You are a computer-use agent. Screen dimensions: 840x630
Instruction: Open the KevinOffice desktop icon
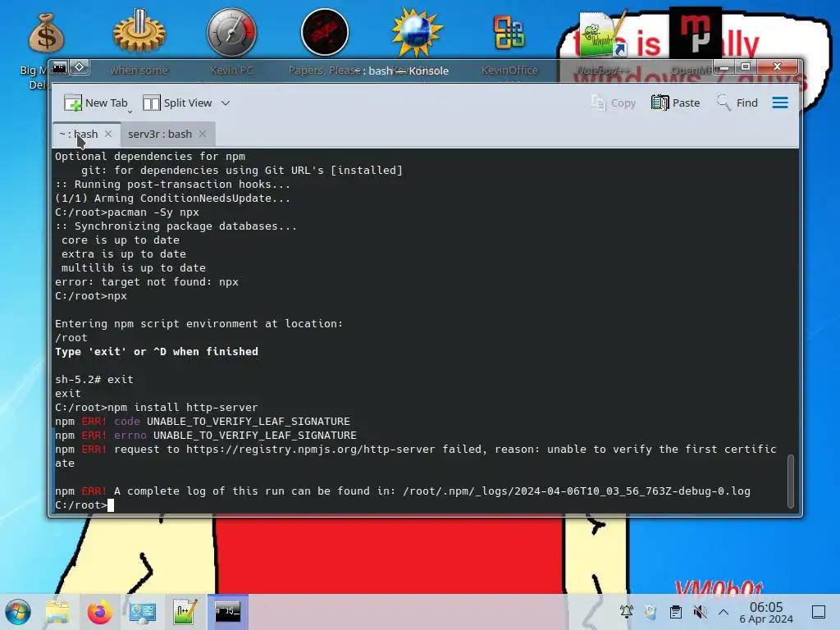click(509, 32)
